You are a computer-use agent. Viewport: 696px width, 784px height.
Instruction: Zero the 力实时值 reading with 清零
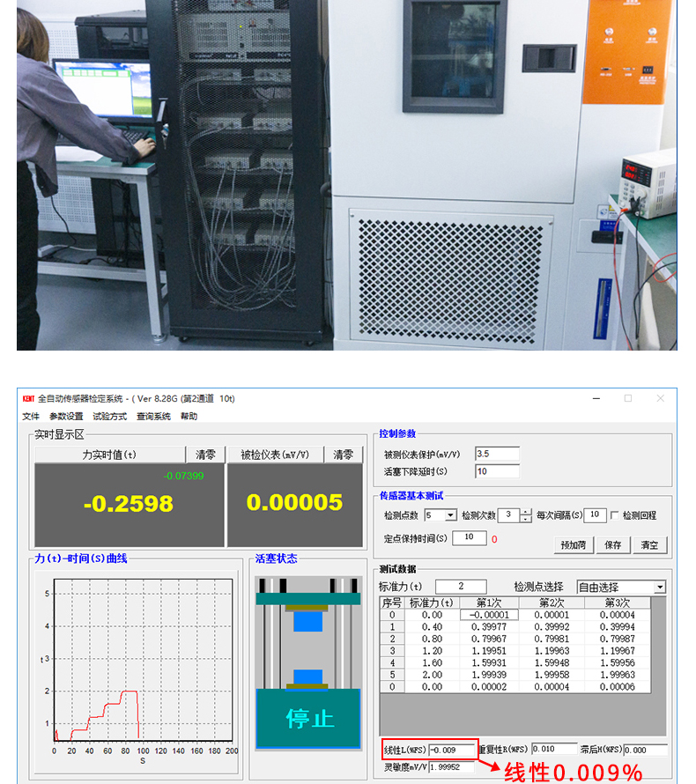(204, 455)
